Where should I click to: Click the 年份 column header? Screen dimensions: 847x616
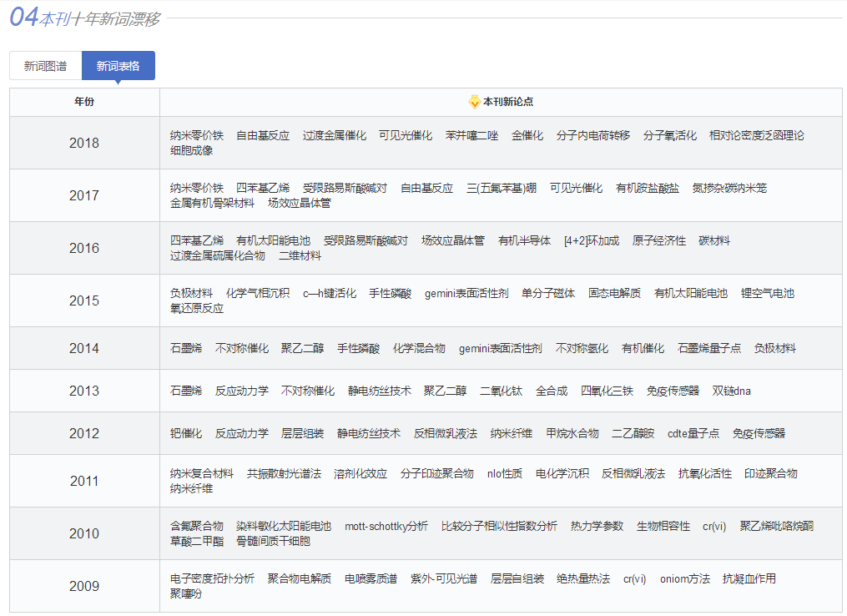pyautogui.click(x=84, y=102)
